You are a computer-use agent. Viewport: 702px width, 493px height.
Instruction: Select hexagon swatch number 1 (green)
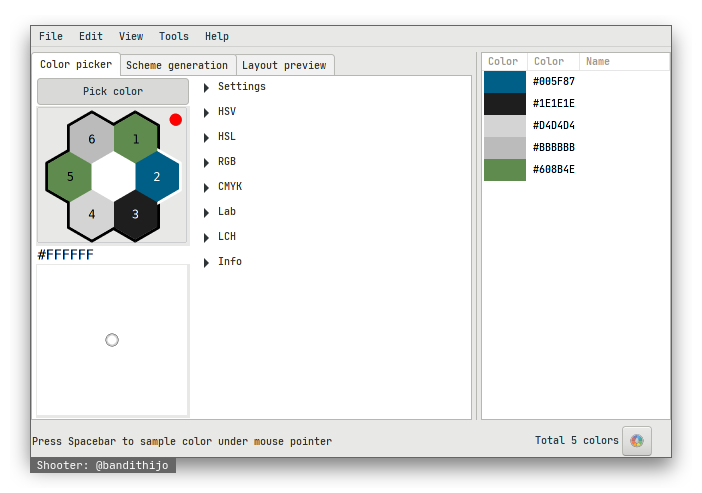click(x=136, y=139)
